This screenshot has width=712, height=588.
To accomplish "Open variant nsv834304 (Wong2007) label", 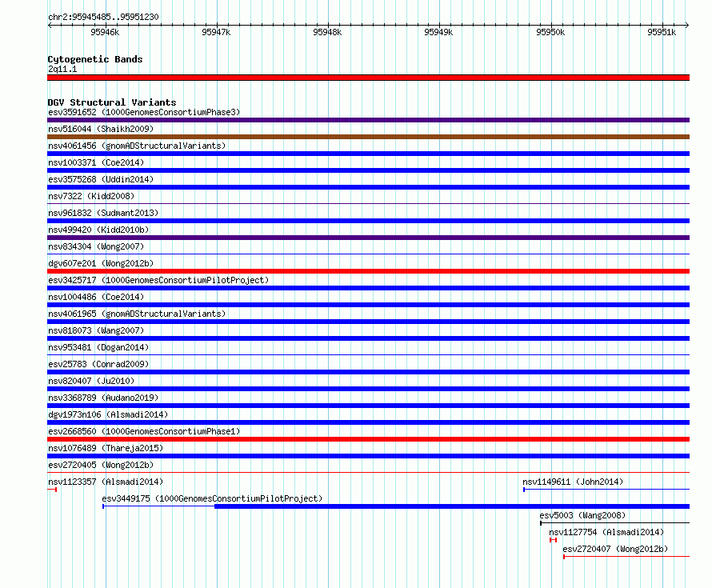I will coord(96,246).
